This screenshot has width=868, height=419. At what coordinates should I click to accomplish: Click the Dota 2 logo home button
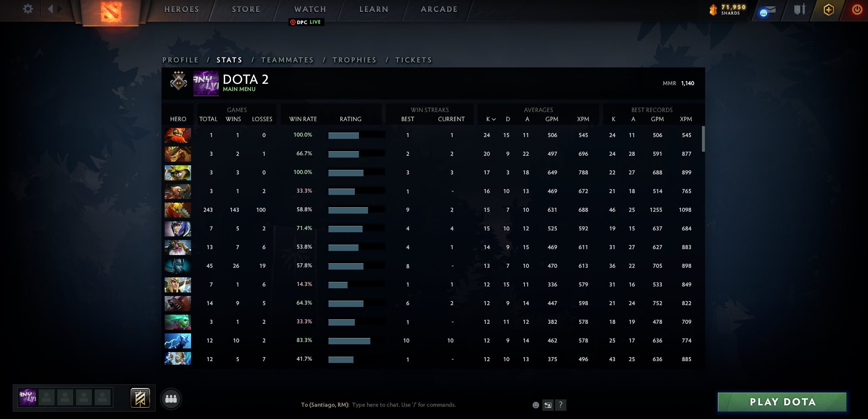tap(111, 11)
